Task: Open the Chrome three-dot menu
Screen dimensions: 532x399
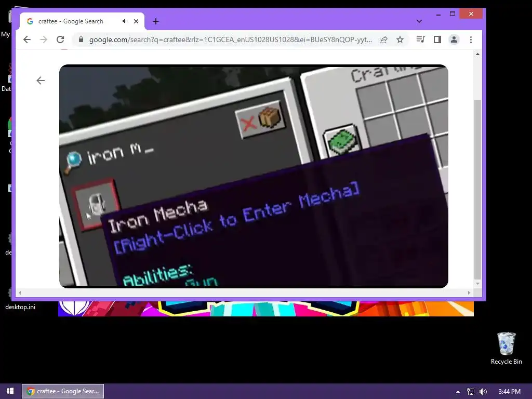Action: [x=471, y=39]
